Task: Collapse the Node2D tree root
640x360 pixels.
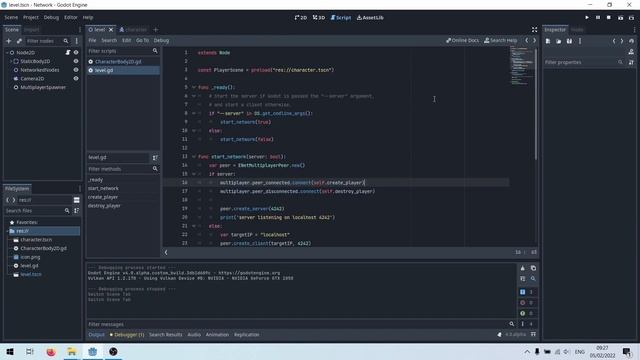Action: point(7,53)
